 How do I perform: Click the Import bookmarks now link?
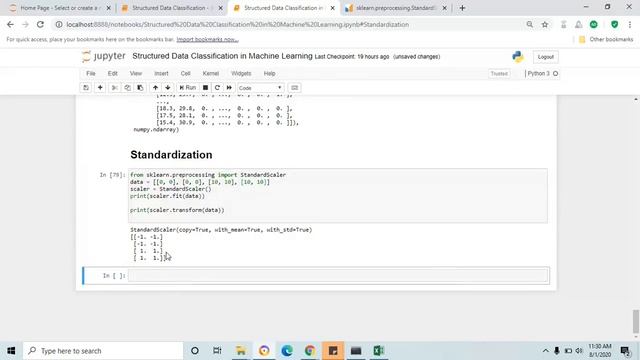coord(207,40)
